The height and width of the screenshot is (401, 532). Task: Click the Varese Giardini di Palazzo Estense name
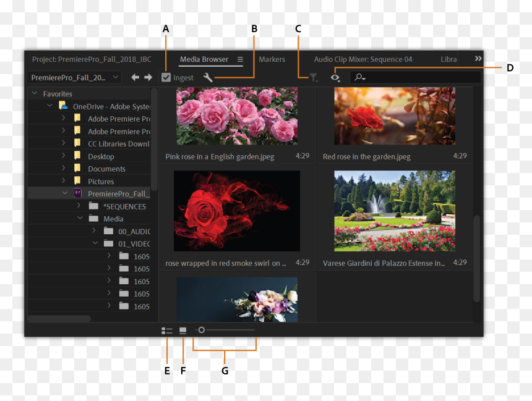pos(384,263)
